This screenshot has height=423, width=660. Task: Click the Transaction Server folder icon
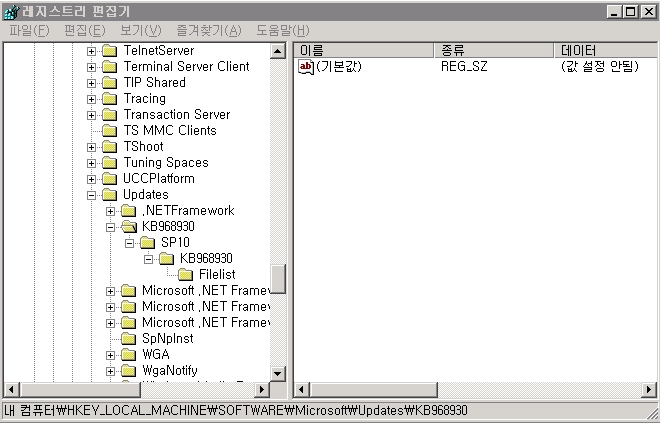pos(109,115)
